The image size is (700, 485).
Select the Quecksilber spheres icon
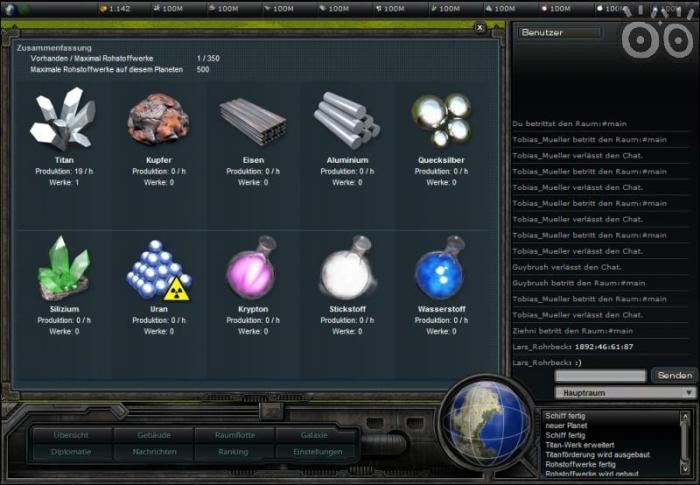442,120
